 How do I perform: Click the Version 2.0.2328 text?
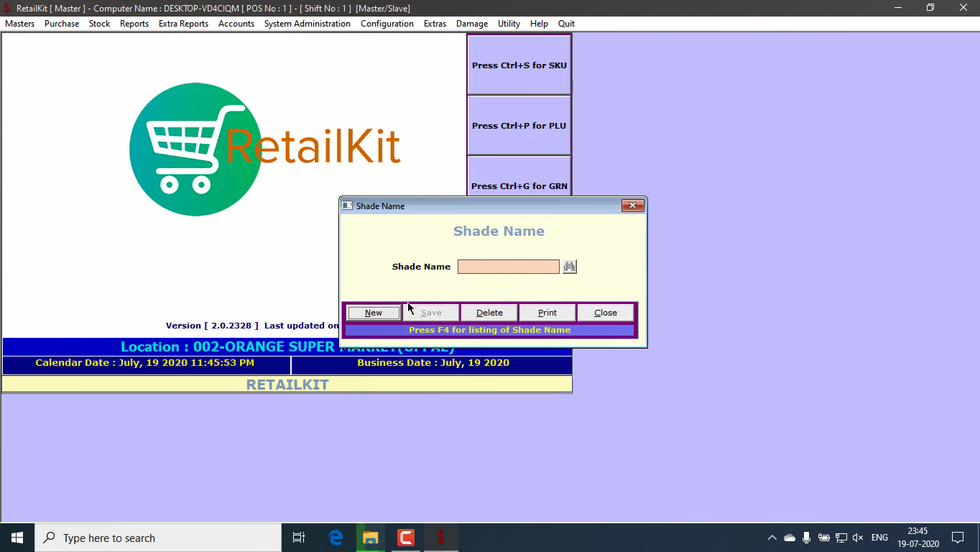pyautogui.click(x=212, y=326)
